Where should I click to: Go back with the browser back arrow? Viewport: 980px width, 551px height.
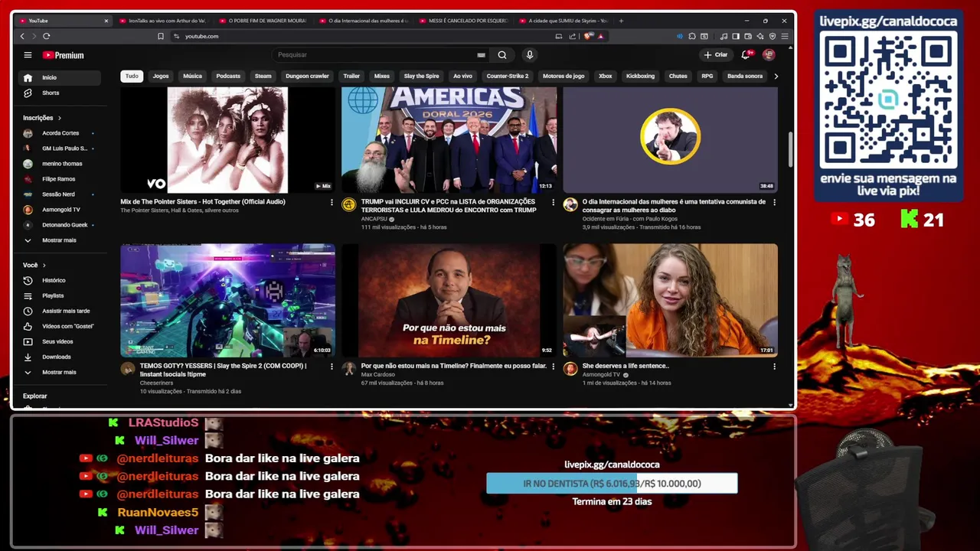(22, 36)
